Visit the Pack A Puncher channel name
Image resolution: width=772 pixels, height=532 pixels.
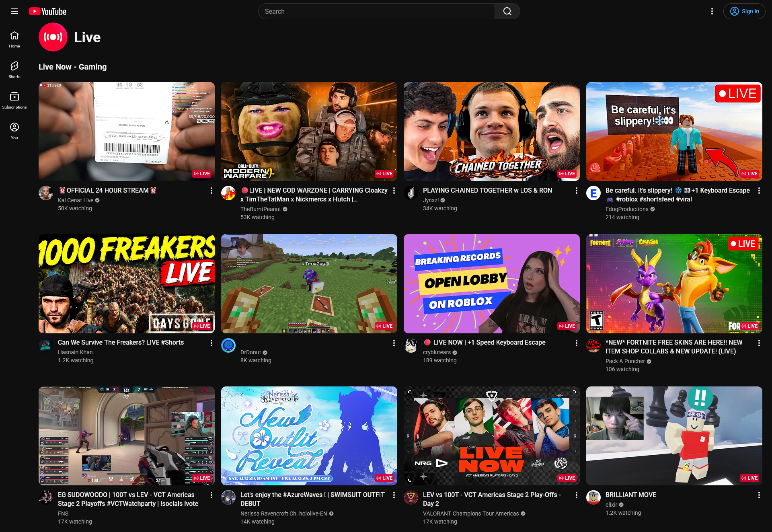625,361
